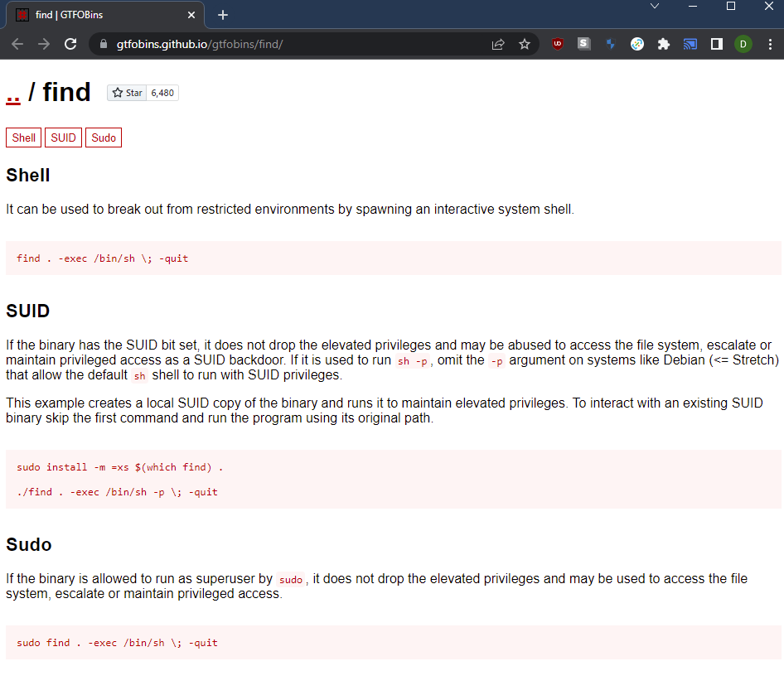Go forward in browser history
Viewport: 784px width, 695px height.
coord(44,44)
